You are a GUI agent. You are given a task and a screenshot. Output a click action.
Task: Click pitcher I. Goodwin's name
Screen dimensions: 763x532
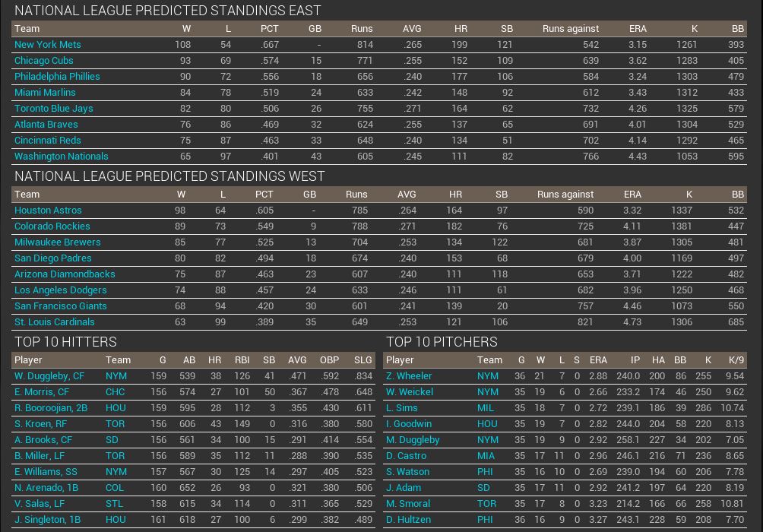(408, 424)
